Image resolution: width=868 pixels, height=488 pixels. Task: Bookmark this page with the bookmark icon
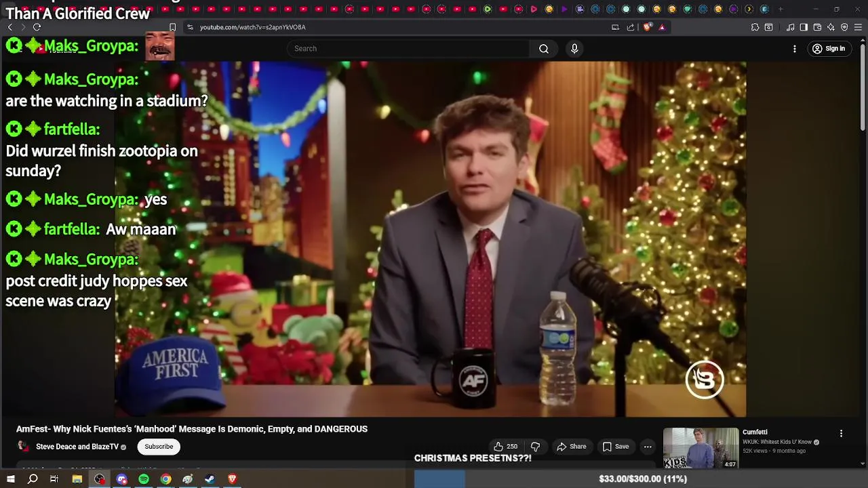pos(172,27)
